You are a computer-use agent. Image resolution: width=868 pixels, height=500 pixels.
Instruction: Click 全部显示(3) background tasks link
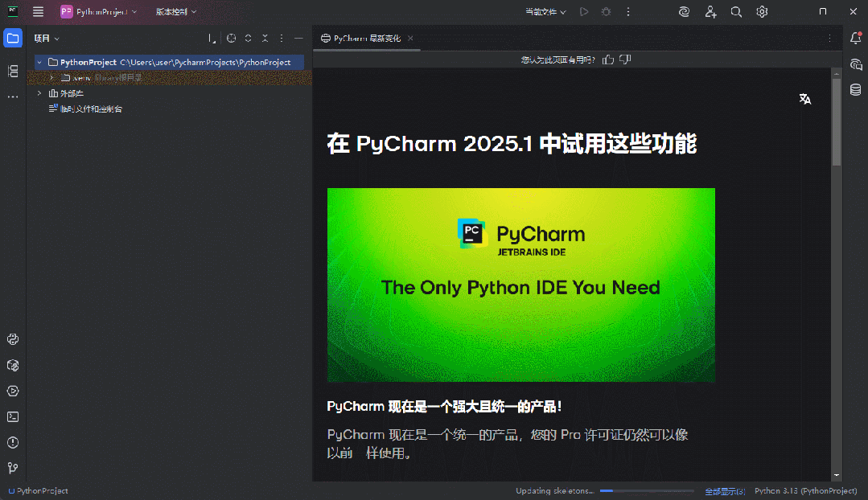[725, 491]
